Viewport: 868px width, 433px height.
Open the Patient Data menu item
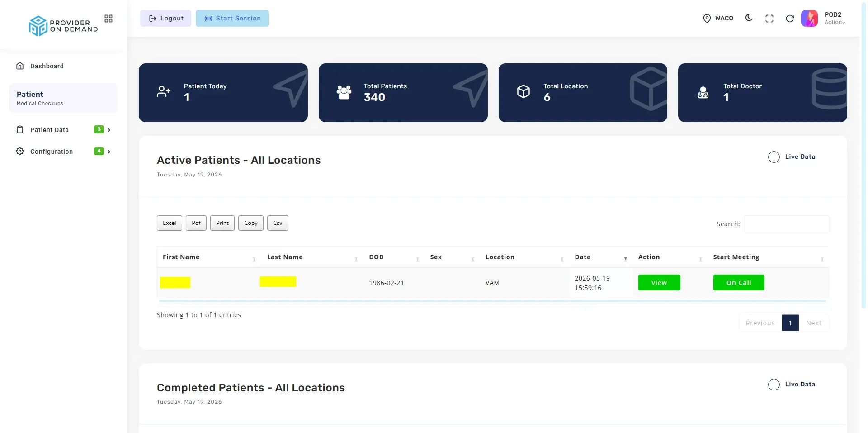(x=63, y=130)
